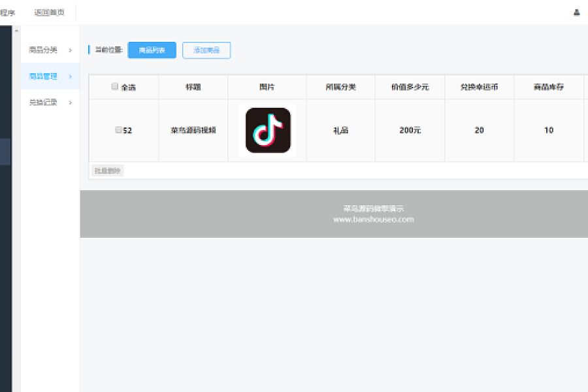The width and height of the screenshot is (588, 392).
Task: Click the TikTok product thumbnail image
Action: click(268, 130)
